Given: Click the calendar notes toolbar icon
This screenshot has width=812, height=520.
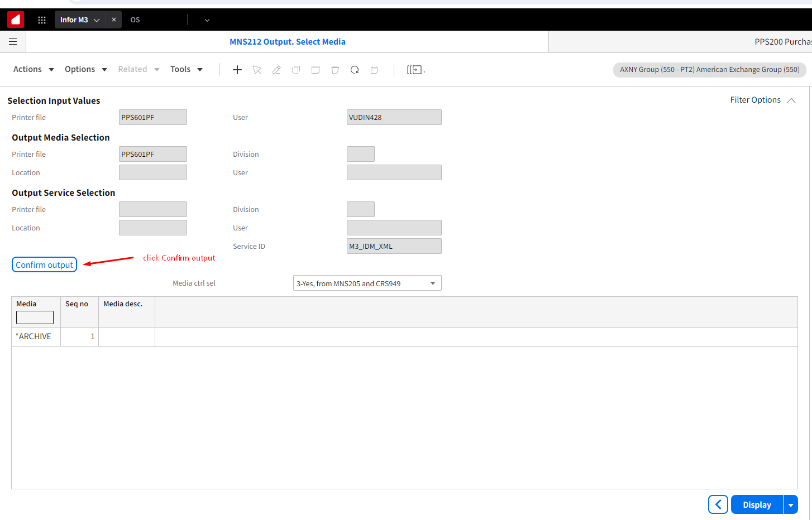Looking at the screenshot, I should (374, 70).
